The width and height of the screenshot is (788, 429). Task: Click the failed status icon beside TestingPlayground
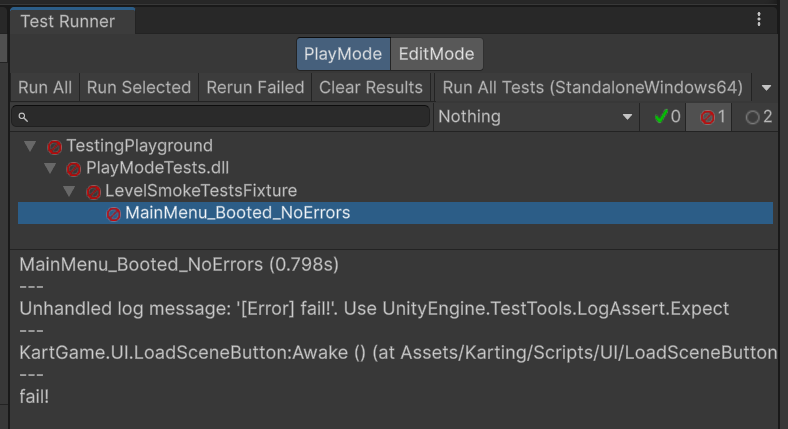[54, 147]
